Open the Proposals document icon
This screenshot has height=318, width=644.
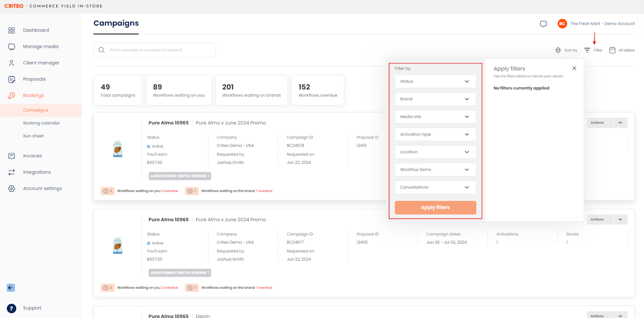coord(12,79)
